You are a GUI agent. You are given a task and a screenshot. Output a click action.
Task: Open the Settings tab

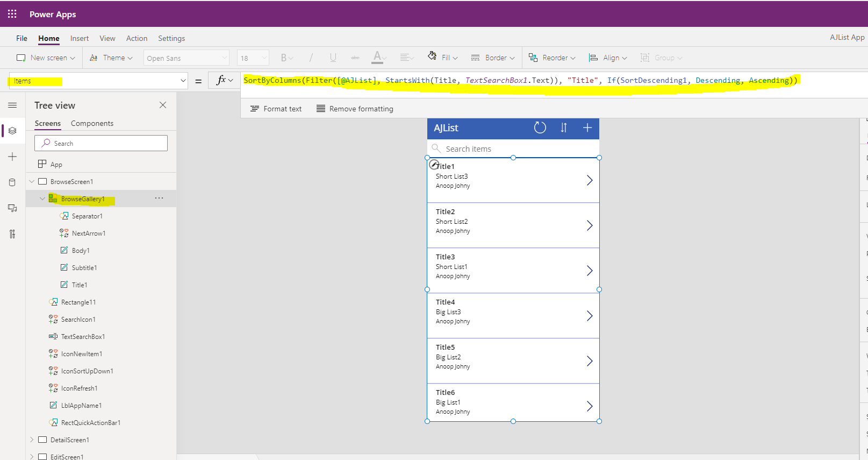click(171, 38)
